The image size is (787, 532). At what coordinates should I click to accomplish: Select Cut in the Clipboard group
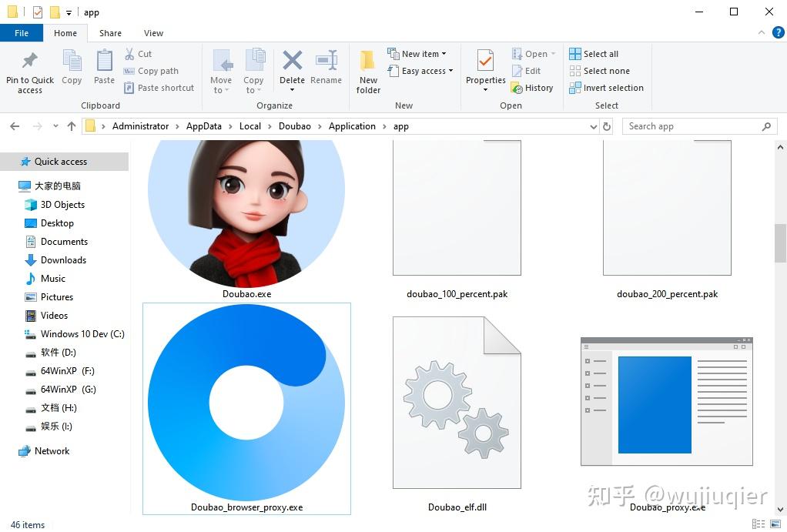pos(138,54)
